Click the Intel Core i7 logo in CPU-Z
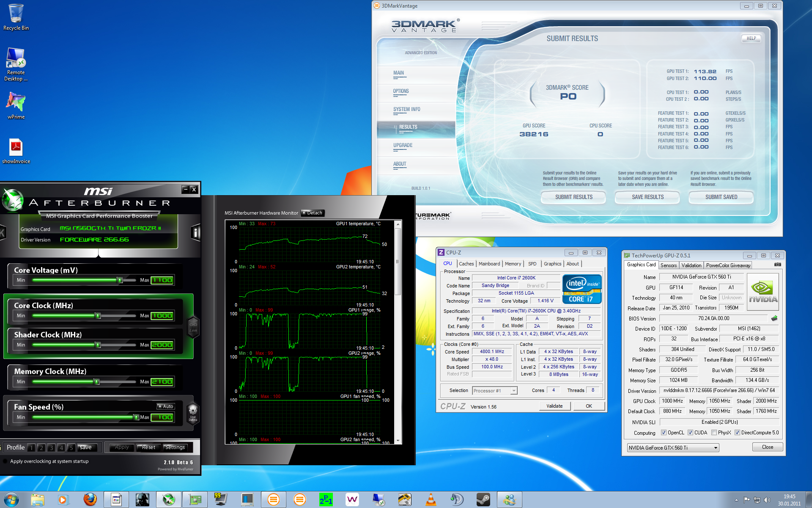 (x=582, y=289)
